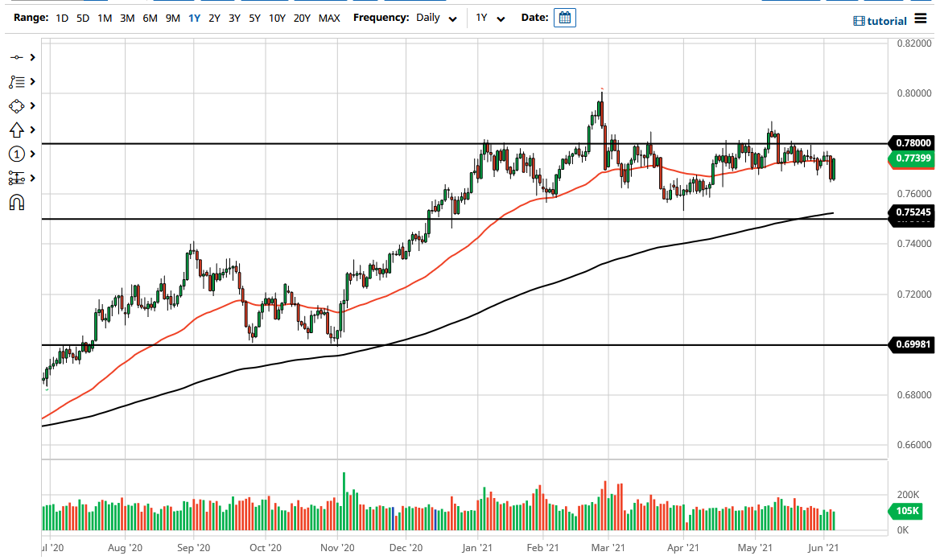Screen dimensions: 940x560
Task: Toggle the magnet snap tool
Action: click(17, 203)
